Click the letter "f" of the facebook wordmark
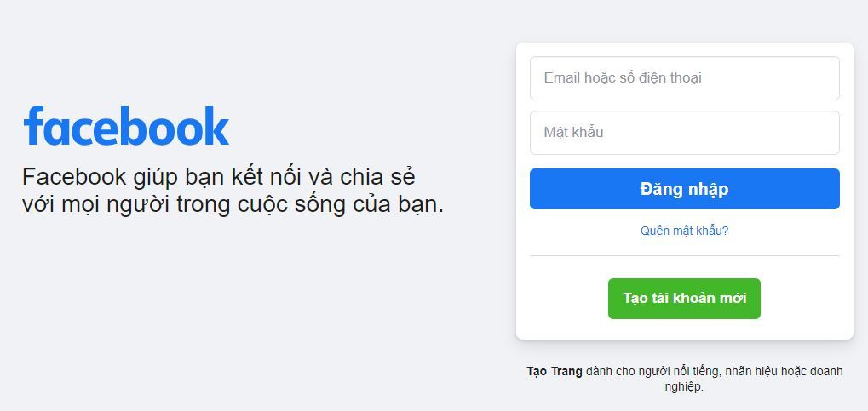 [33, 126]
